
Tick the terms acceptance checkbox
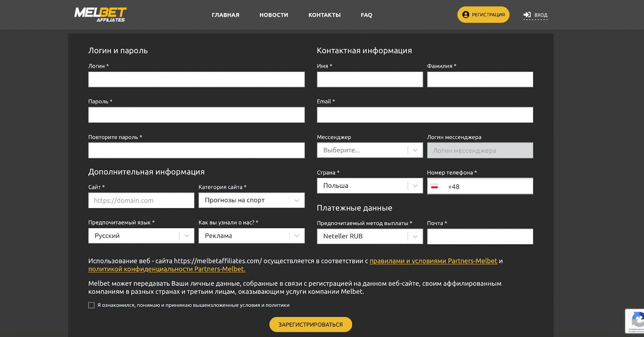(x=91, y=305)
